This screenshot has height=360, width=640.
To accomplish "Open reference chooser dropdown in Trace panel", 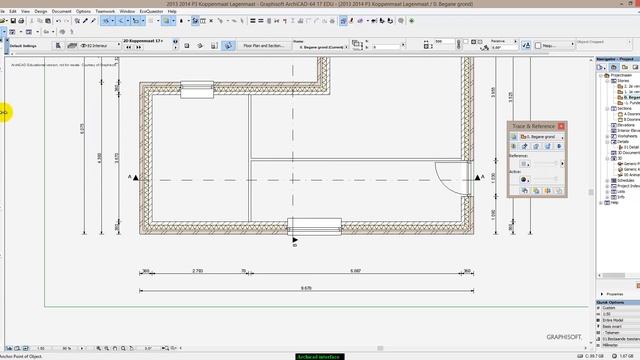I will pos(542,137).
